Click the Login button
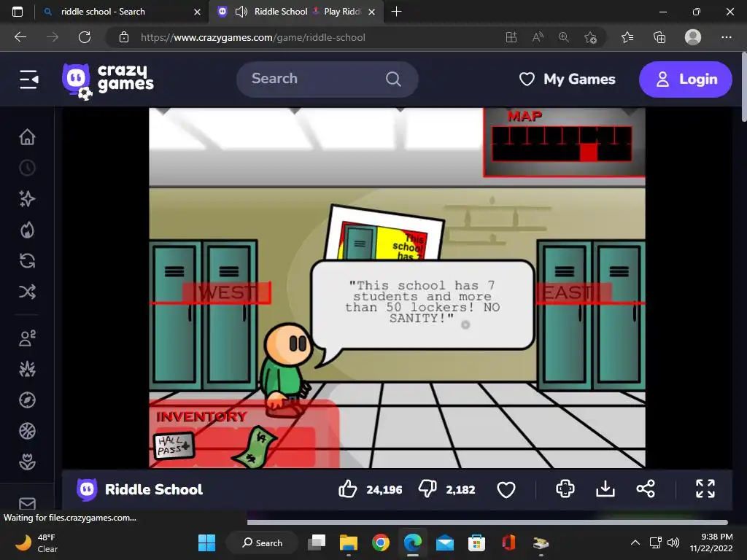 [x=686, y=79]
